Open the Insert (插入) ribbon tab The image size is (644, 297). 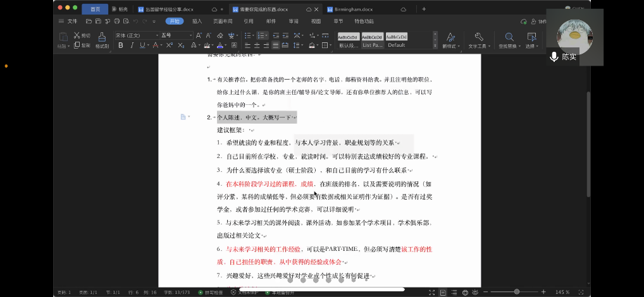pos(197,21)
